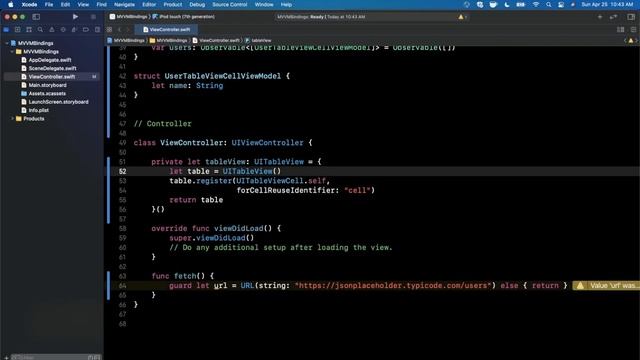Screen dimensions: 640x360
Task: Open Assets.xcassets catalog
Action: coord(47,93)
